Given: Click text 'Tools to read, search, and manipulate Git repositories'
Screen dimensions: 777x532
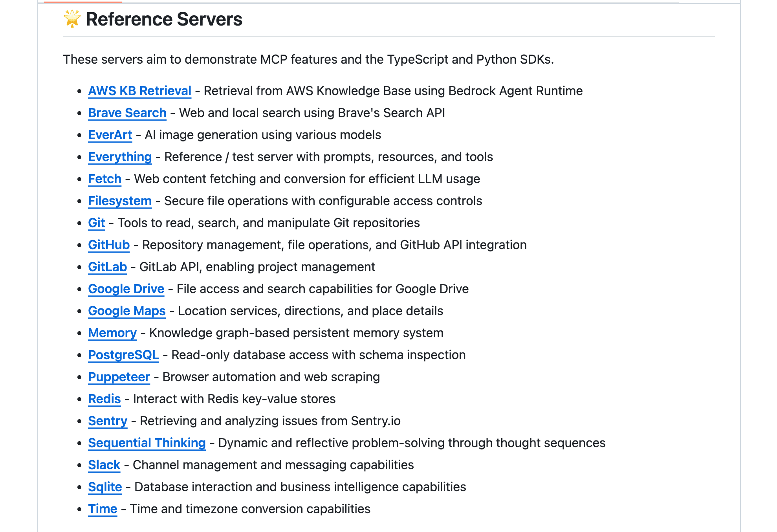Looking at the screenshot, I should (269, 223).
